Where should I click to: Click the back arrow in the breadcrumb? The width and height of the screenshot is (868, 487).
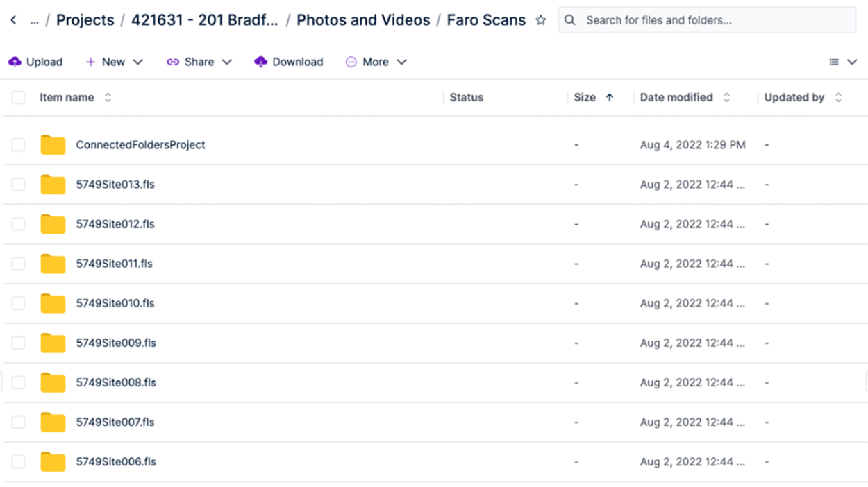click(13, 20)
